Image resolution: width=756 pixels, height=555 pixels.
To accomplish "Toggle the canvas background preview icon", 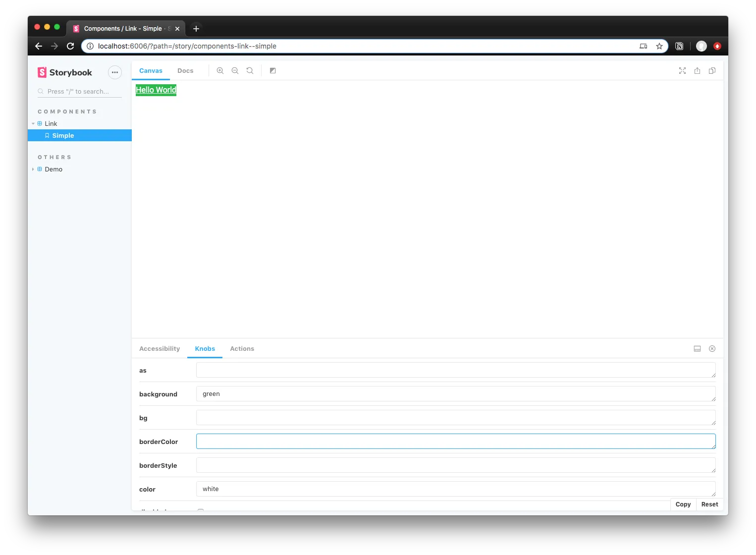I will pos(272,71).
